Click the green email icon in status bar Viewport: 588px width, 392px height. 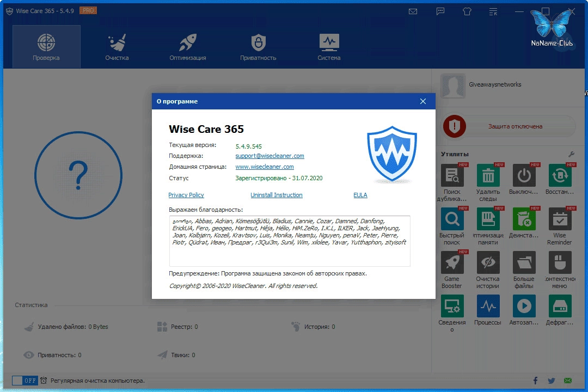568,381
